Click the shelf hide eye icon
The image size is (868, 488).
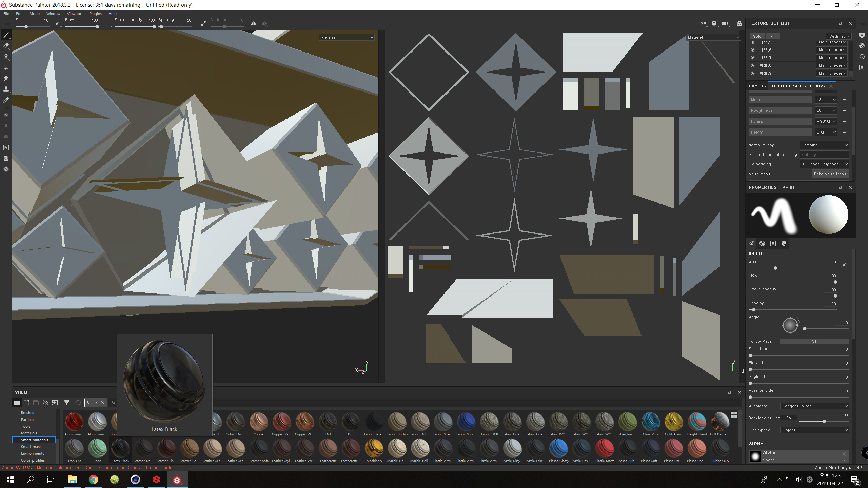tap(45, 403)
